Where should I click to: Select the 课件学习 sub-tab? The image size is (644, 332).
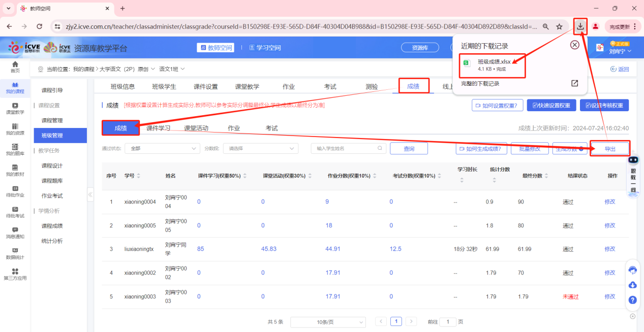tap(158, 128)
